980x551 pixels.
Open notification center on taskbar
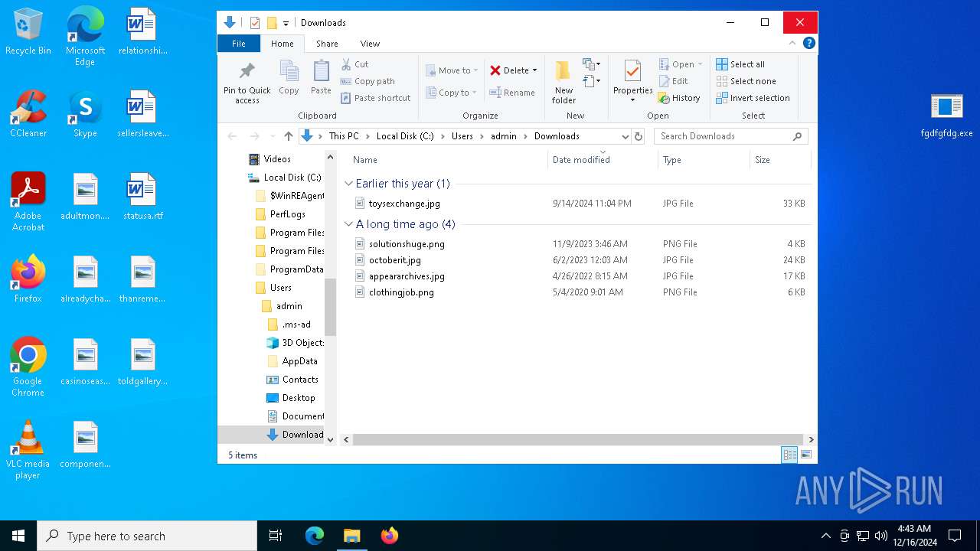tap(955, 536)
